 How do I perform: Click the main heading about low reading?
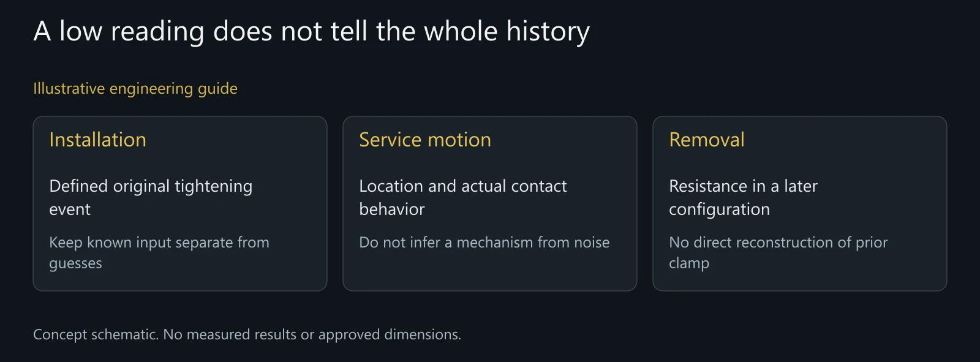click(x=311, y=31)
